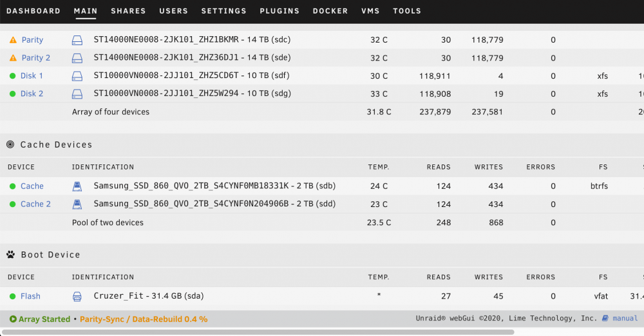Click the manual book icon
This screenshot has height=336, width=644.
605,319
